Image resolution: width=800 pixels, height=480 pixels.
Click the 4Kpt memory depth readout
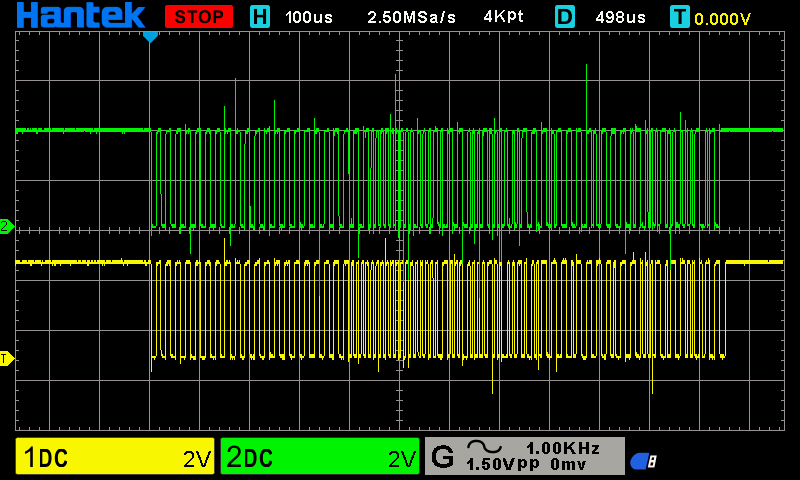pyautogui.click(x=504, y=17)
